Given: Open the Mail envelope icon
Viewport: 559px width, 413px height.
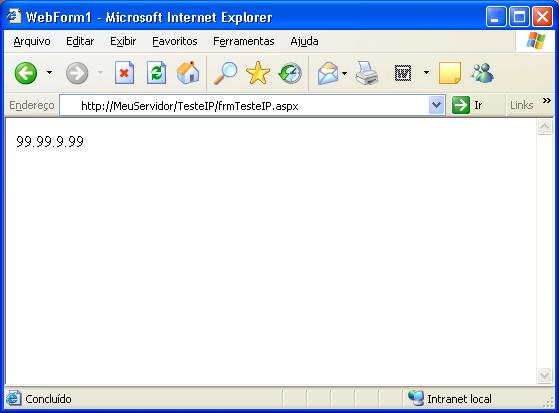Looking at the screenshot, I should coord(328,73).
